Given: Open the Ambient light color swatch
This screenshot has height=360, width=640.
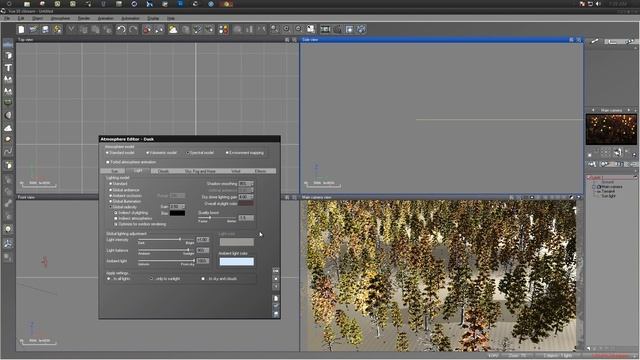Looking at the screenshot, I should 236,262.
